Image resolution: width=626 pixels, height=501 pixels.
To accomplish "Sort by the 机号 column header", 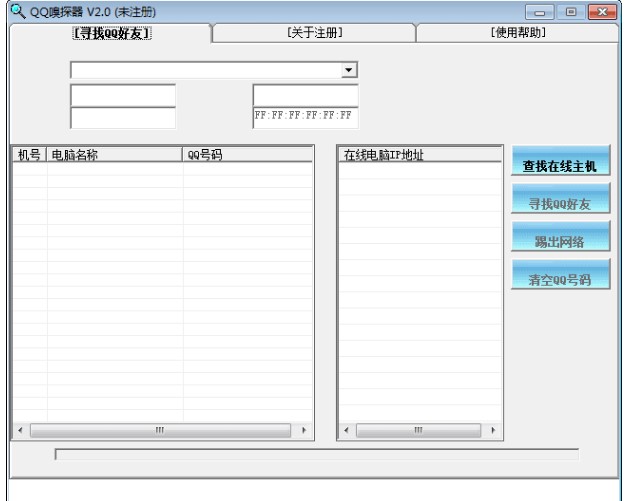I will [x=30, y=155].
